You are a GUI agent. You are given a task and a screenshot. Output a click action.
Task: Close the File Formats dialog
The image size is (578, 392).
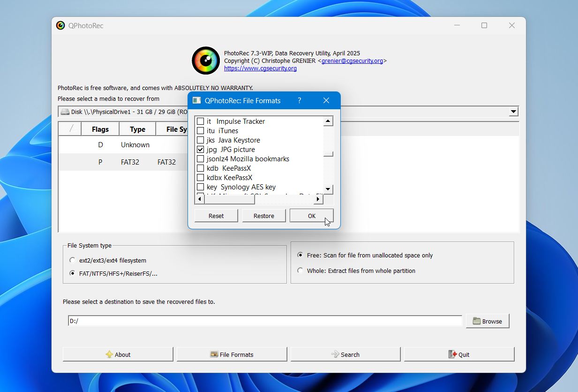[326, 100]
